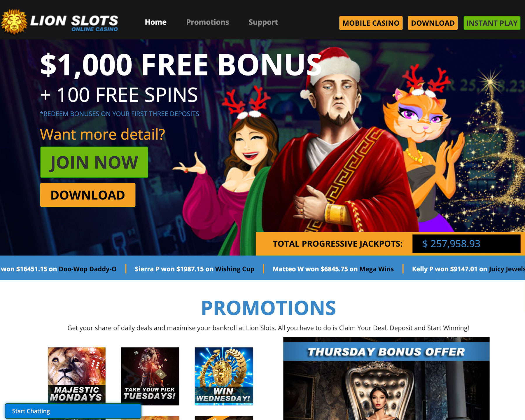Screen dimensions: 525x420
Task: Open the Home menu item
Action: coord(156,22)
